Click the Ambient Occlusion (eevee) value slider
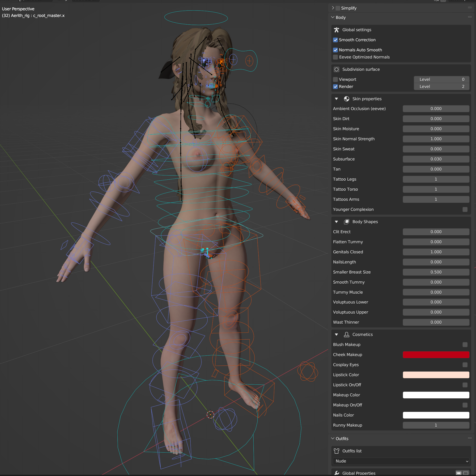This screenshot has width=476, height=476. coord(436,109)
